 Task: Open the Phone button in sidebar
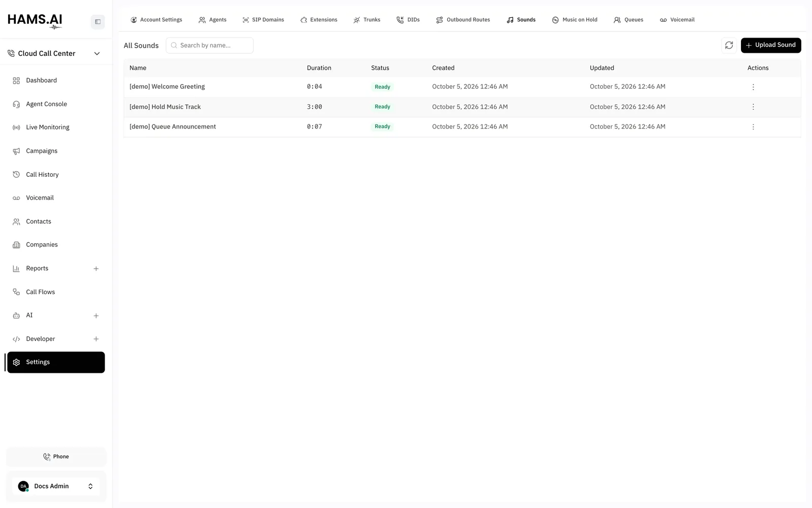[x=56, y=457]
